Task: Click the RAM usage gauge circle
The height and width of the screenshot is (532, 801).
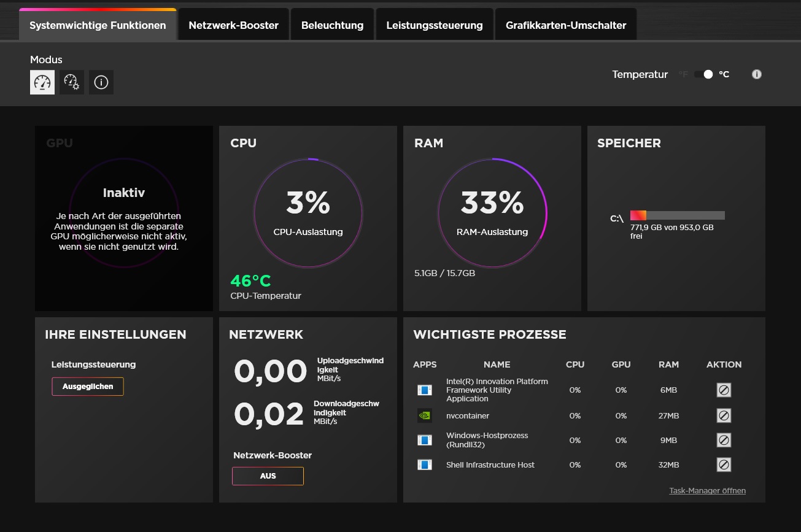Action: click(492, 213)
